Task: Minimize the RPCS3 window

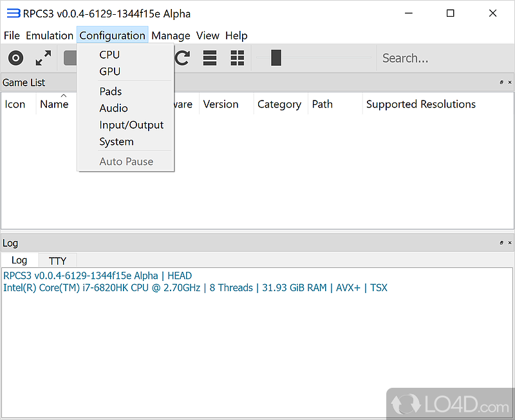Action: coord(409,13)
